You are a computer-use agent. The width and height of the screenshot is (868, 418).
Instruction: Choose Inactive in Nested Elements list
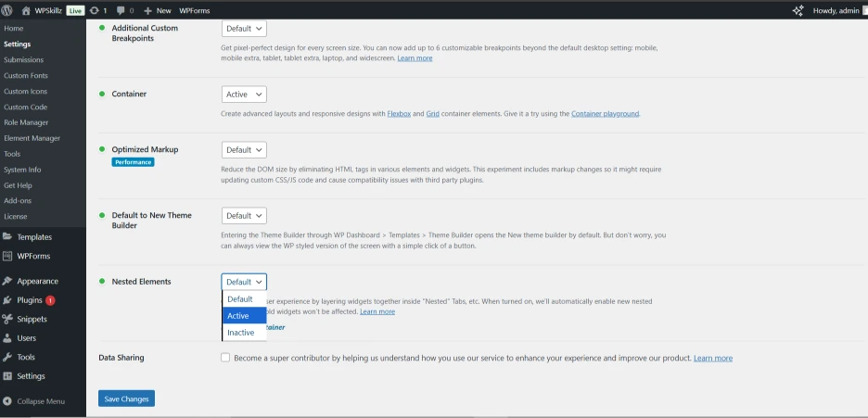point(244,333)
